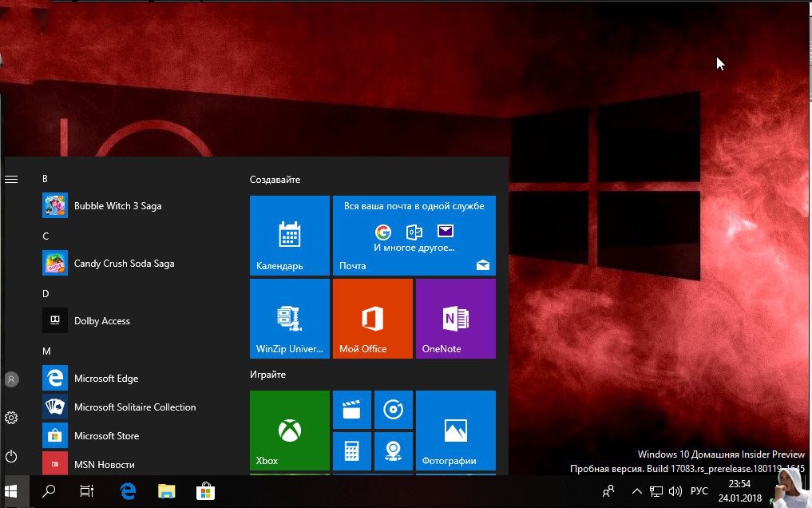812x508 pixels.
Task: Open the WinZip Universal tile
Action: coord(289,318)
